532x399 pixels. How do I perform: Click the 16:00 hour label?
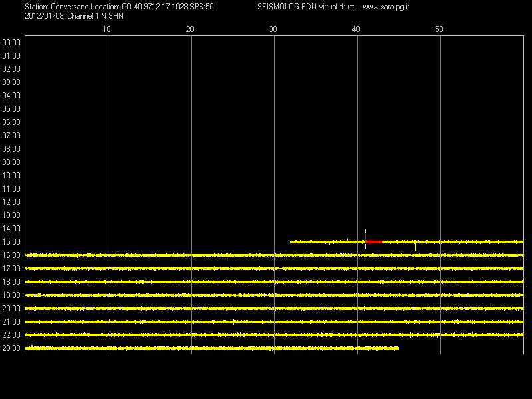click(11, 255)
